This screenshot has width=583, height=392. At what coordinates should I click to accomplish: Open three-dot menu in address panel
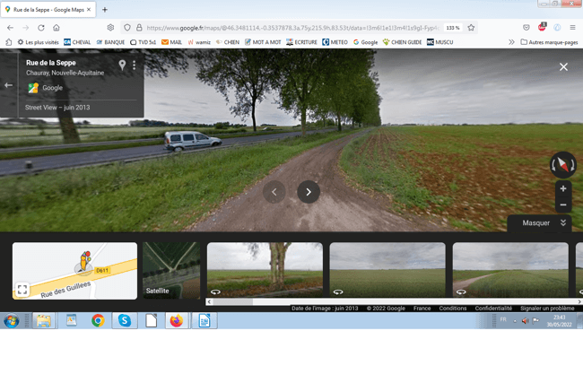(x=135, y=65)
